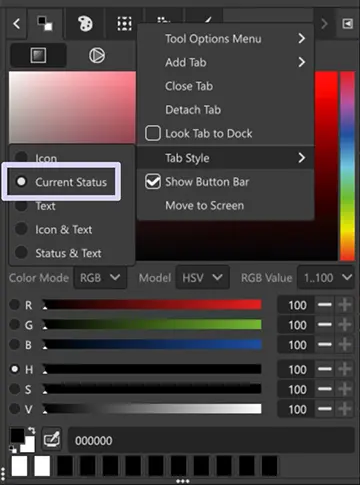Decrease the V value with minus

(325, 409)
